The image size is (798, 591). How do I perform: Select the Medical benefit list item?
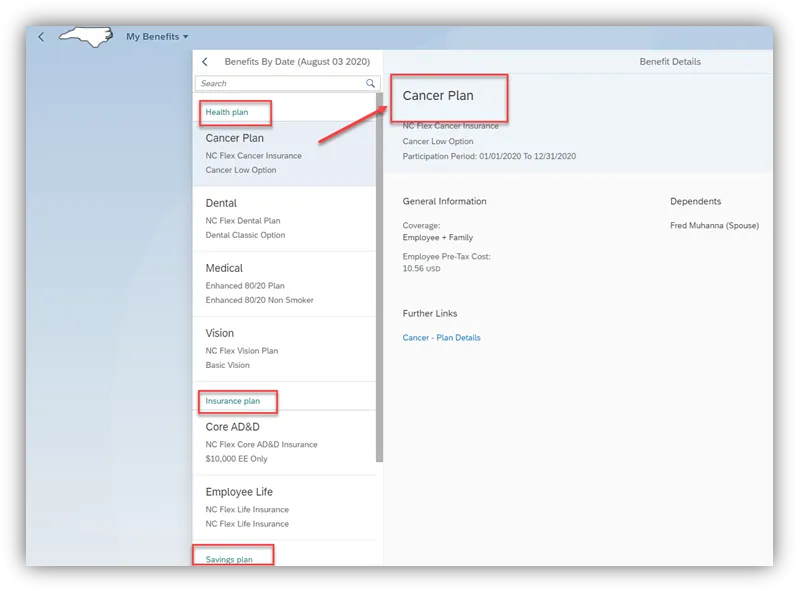click(x=284, y=284)
